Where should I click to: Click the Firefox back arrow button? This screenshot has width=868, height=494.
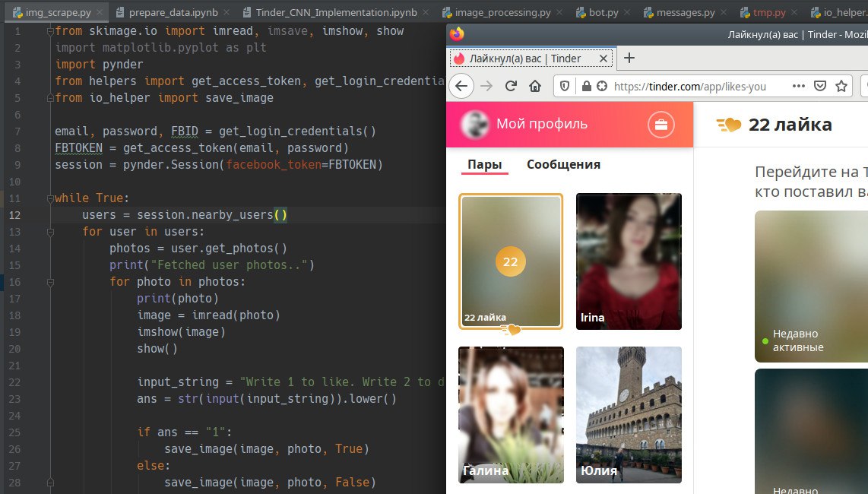pyautogui.click(x=461, y=86)
